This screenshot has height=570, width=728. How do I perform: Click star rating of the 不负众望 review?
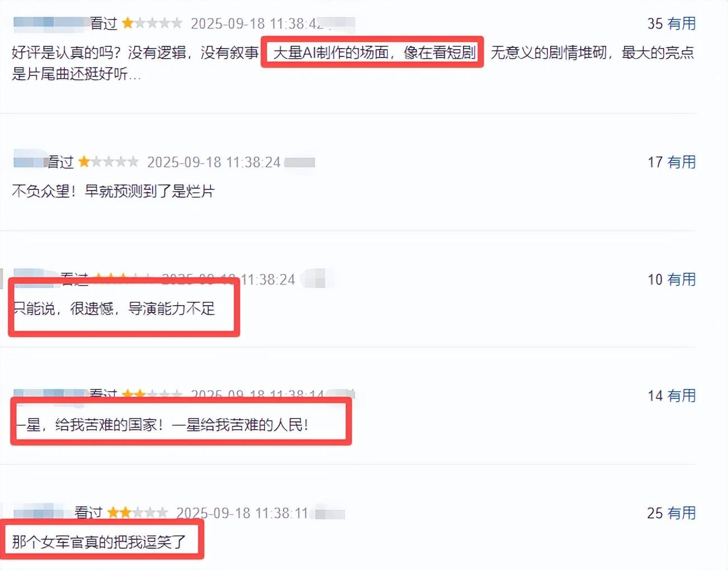coord(108,161)
